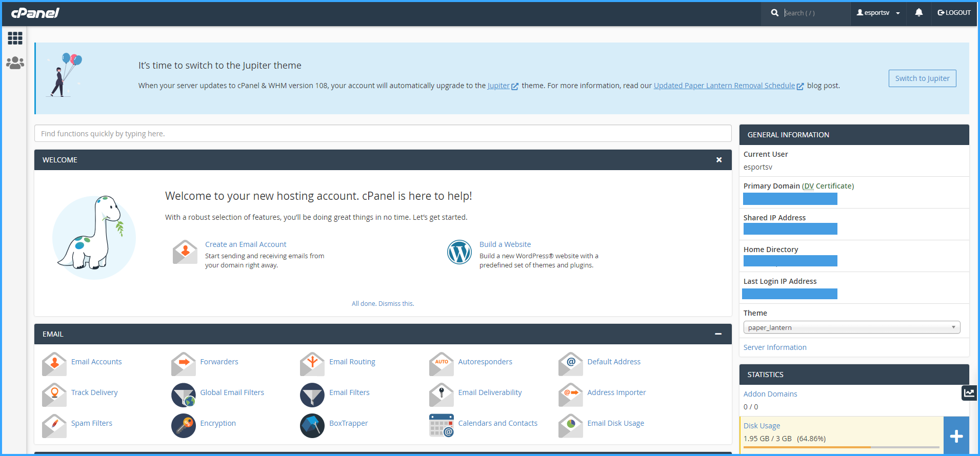
Task: Click the Email Disk Usage icon
Action: 571,425
